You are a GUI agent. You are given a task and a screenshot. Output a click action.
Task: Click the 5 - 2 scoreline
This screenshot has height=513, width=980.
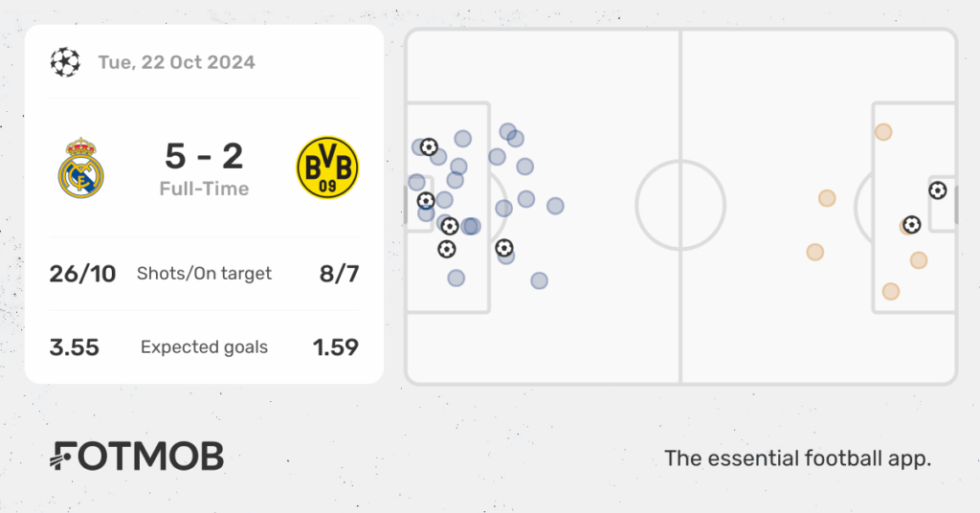tap(204, 156)
